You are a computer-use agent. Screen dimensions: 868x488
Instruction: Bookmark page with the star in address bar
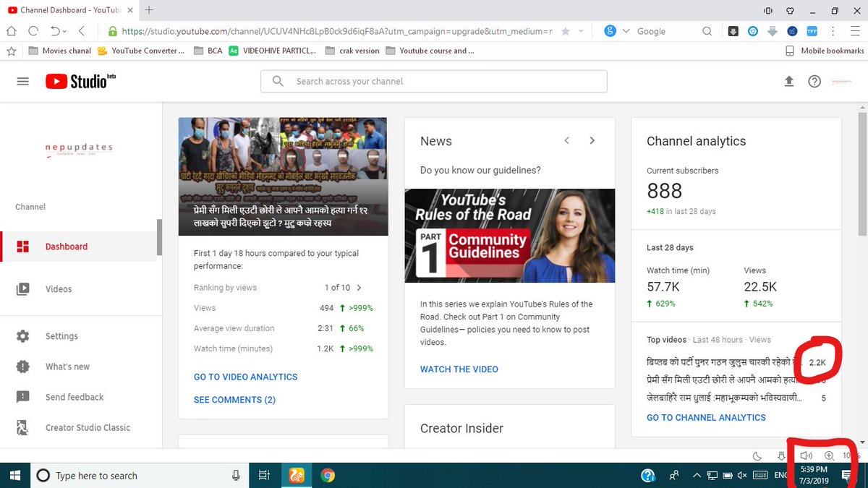[565, 31]
